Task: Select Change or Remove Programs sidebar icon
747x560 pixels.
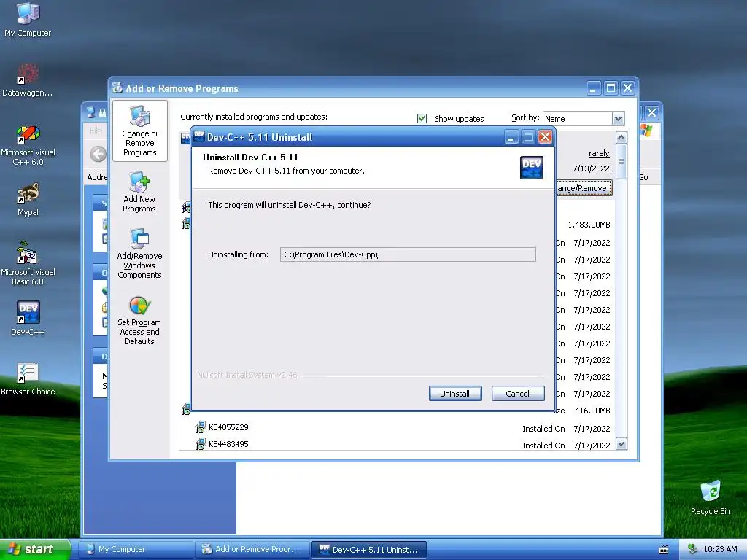Action: (x=139, y=131)
